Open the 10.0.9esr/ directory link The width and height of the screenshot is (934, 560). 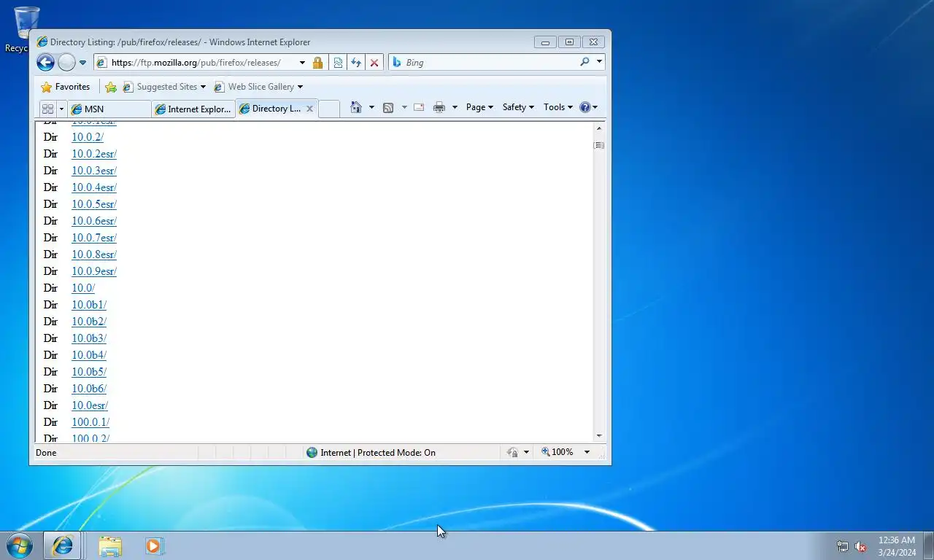pos(94,271)
